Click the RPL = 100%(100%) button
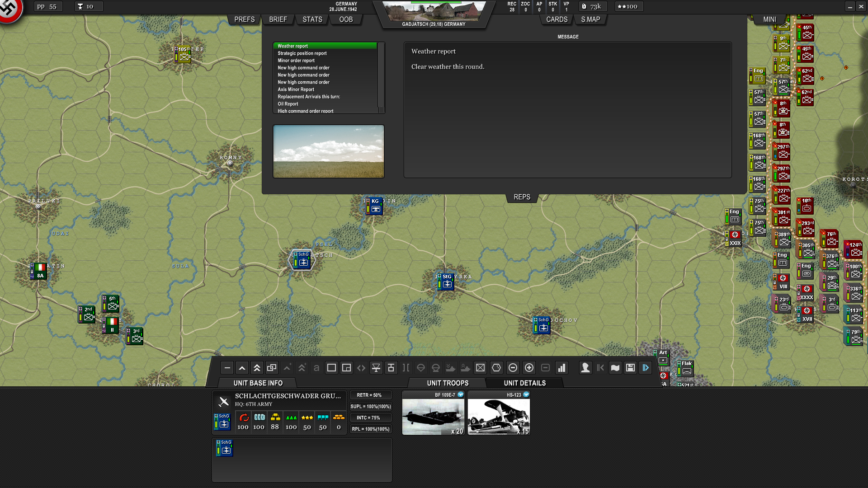The height and width of the screenshot is (488, 868). click(x=370, y=429)
